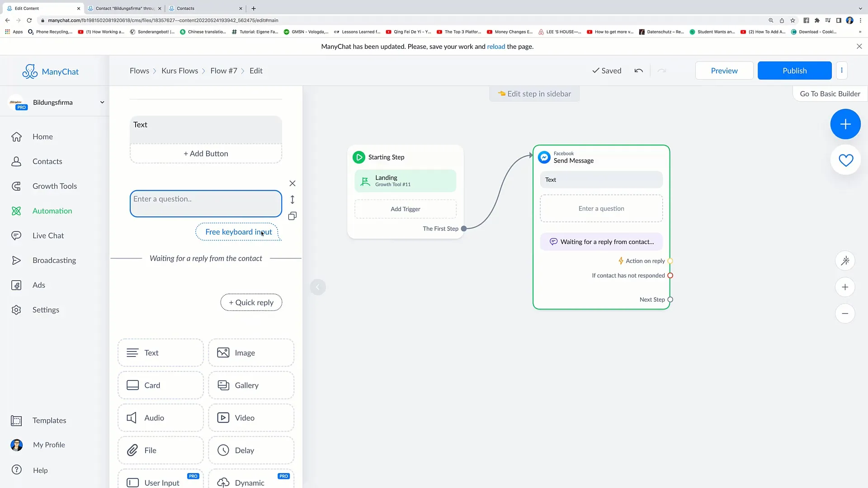The width and height of the screenshot is (868, 488).
Task: Select the Image content type option
Action: click(250, 353)
